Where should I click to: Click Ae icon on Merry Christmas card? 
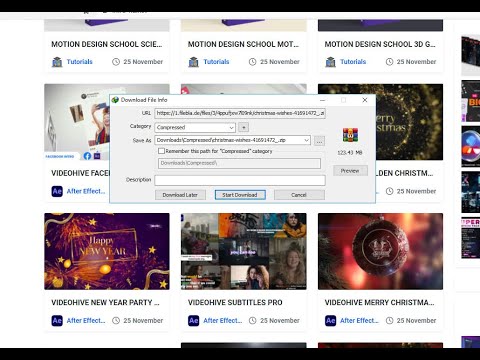click(x=330, y=320)
